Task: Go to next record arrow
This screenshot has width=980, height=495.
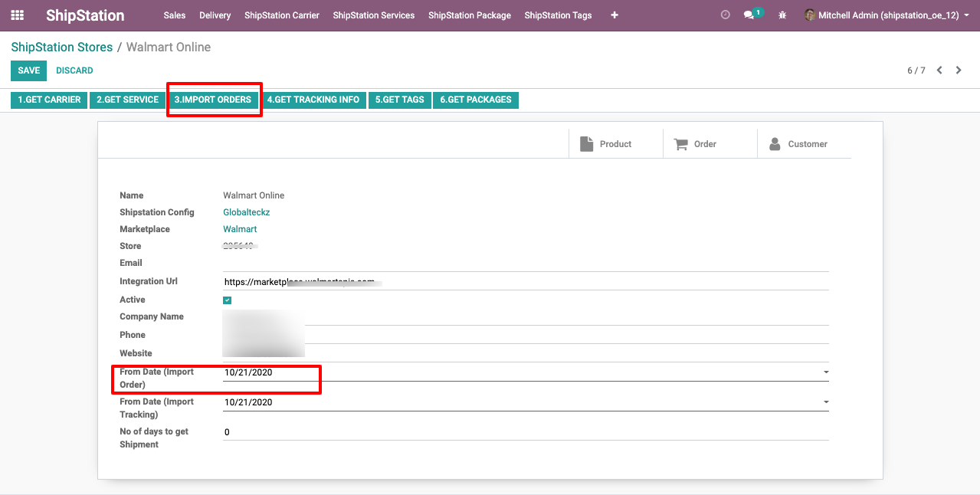Action: click(959, 70)
